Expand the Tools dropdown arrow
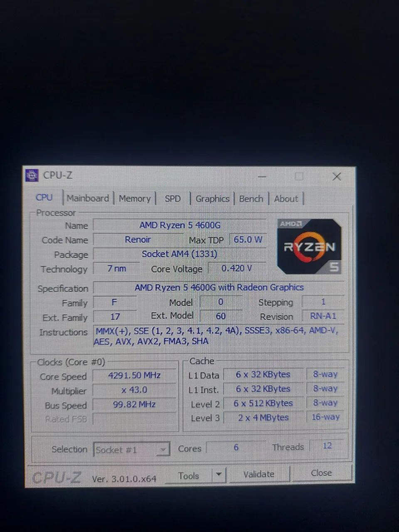 219,475
